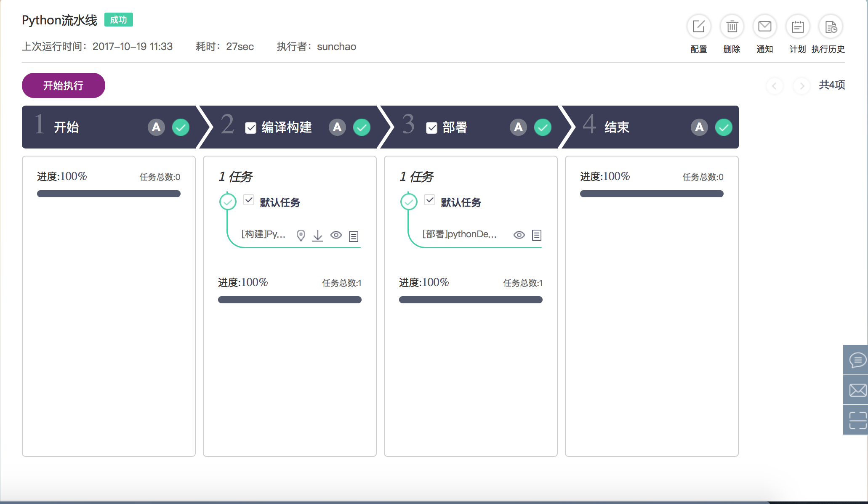Screen dimensions: 868x504
Task: Toggle the 编译构建 stage checkbox
Action: (x=250, y=128)
